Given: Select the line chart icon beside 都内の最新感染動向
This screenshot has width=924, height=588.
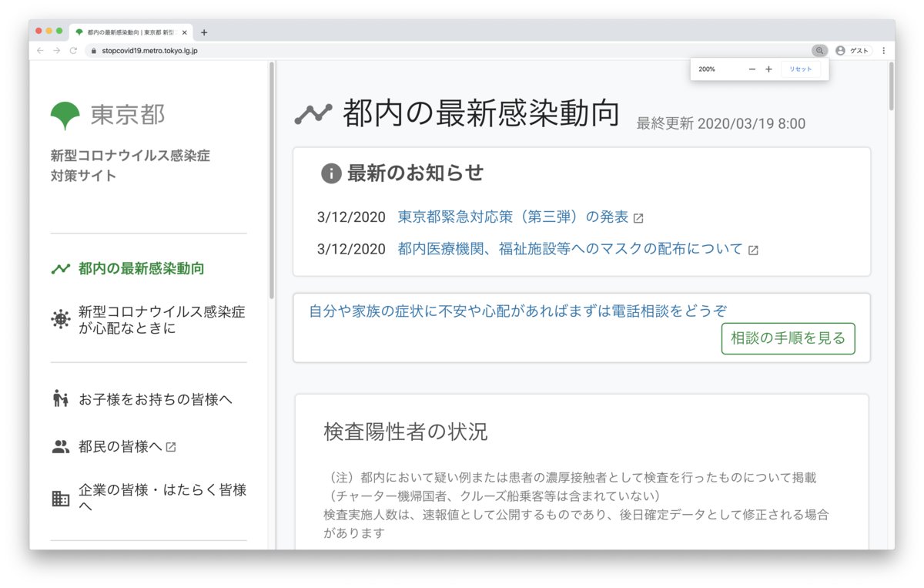Looking at the screenshot, I should (59, 268).
